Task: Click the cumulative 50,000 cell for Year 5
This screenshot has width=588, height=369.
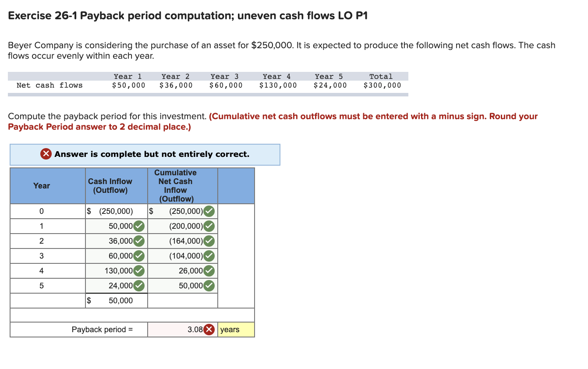Action: (183, 286)
